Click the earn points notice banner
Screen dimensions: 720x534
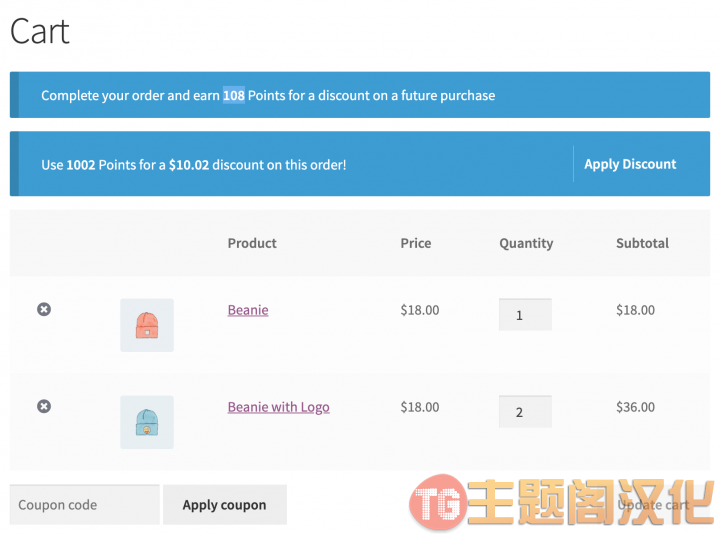point(360,95)
